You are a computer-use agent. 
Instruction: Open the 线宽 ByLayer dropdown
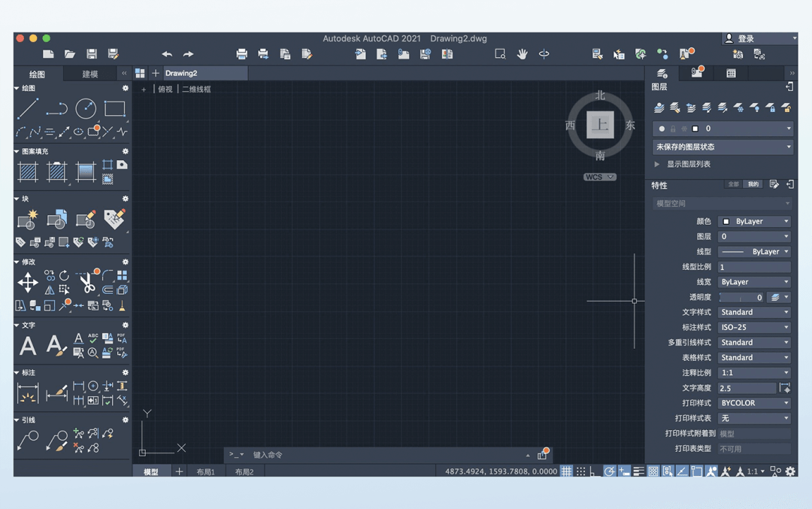coord(755,282)
